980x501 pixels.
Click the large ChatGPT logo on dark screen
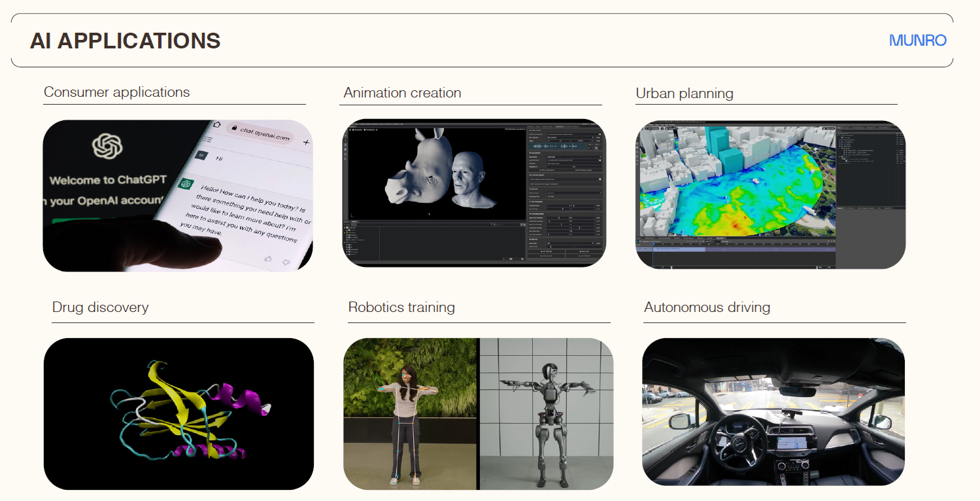click(108, 147)
